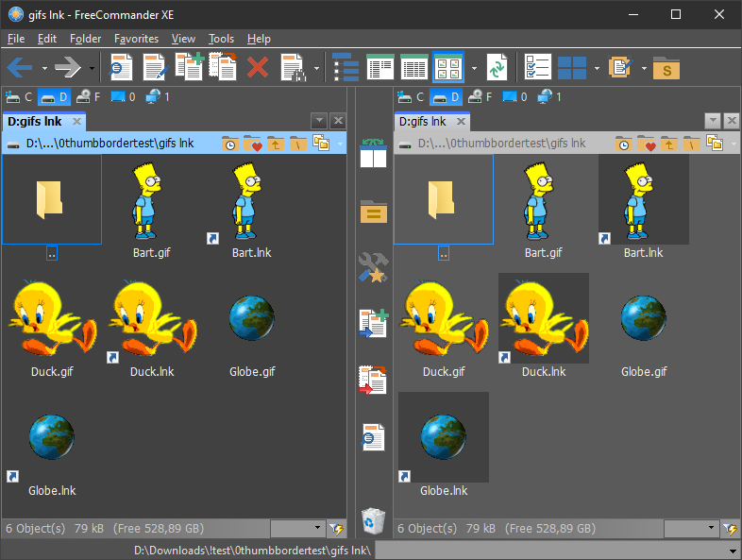Go back with the blue left arrow

pyautogui.click(x=20, y=68)
